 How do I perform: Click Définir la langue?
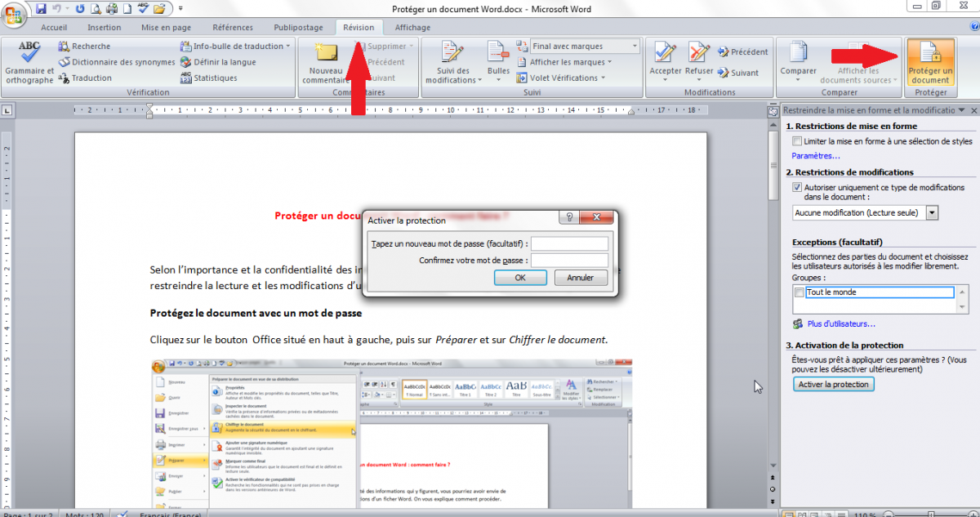click(218, 62)
